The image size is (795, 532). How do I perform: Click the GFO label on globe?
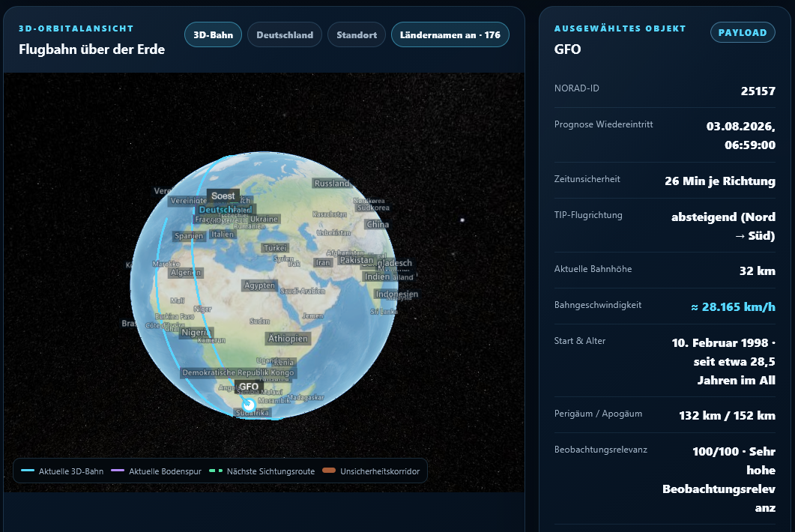point(249,387)
